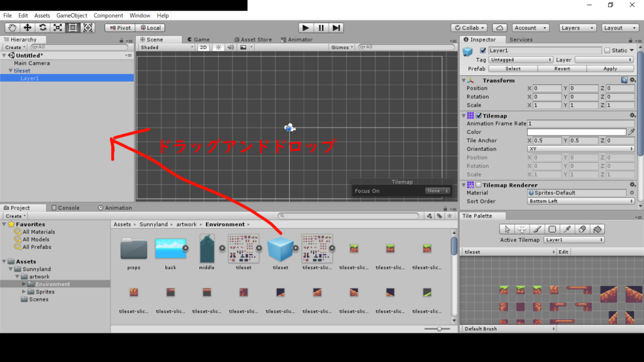The height and width of the screenshot is (362, 644).
Task: Select the Hand tool in the toolbar
Action: [x=13, y=28]
